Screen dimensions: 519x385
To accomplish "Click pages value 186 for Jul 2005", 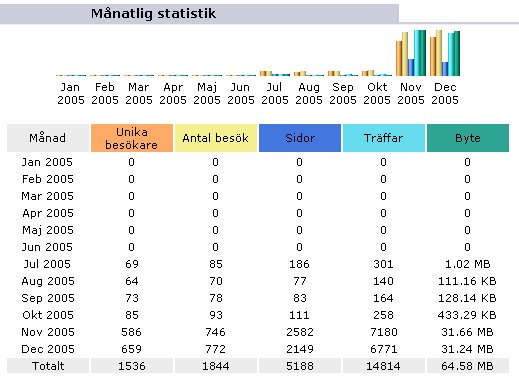I will click(299, 264).
